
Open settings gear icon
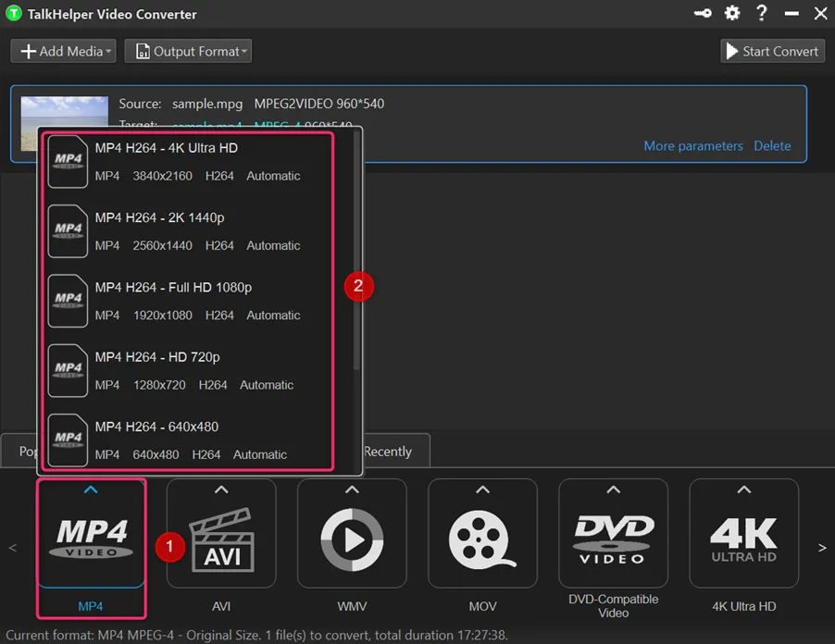coord(732,13)
